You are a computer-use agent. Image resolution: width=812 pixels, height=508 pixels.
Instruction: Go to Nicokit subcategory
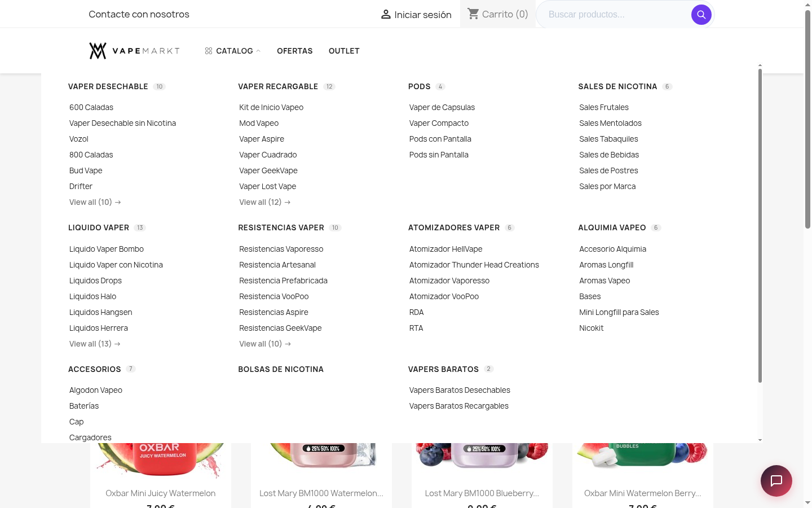[591, 328]
